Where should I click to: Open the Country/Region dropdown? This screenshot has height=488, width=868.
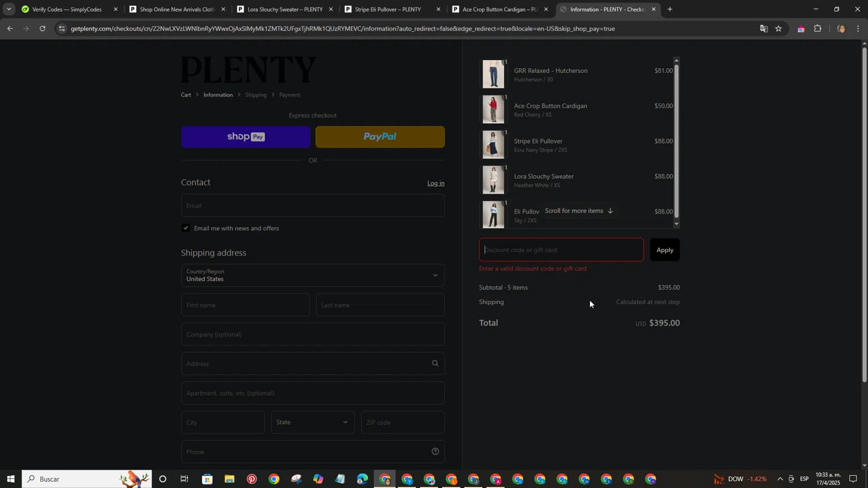point(312,275)
